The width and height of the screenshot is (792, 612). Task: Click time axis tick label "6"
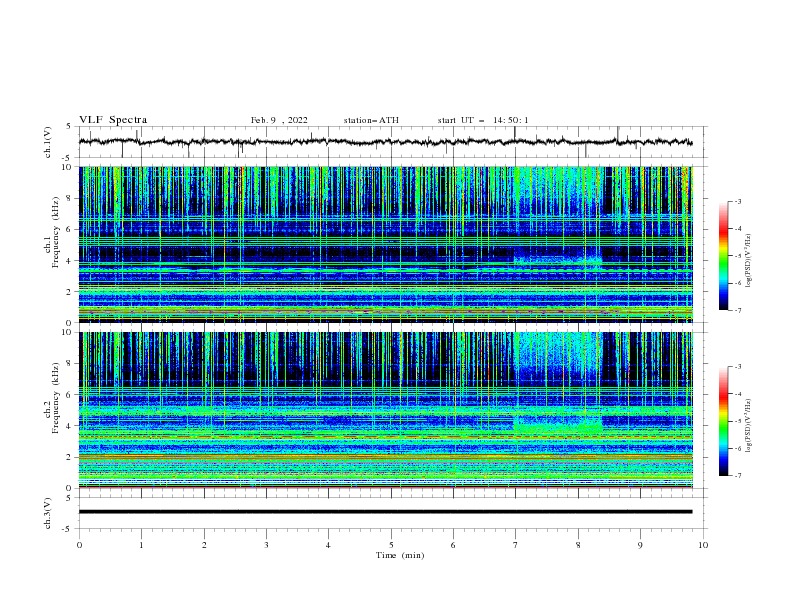[x=453, y=545]
